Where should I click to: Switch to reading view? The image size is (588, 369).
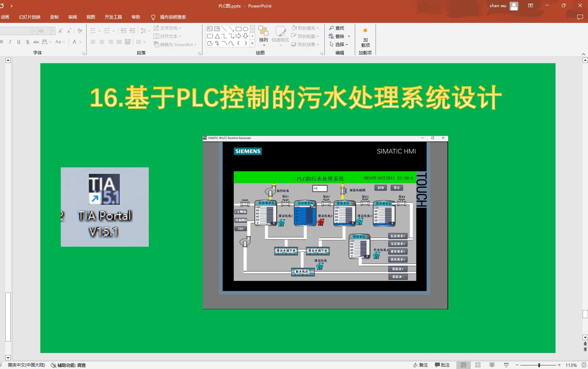[492, 365]
